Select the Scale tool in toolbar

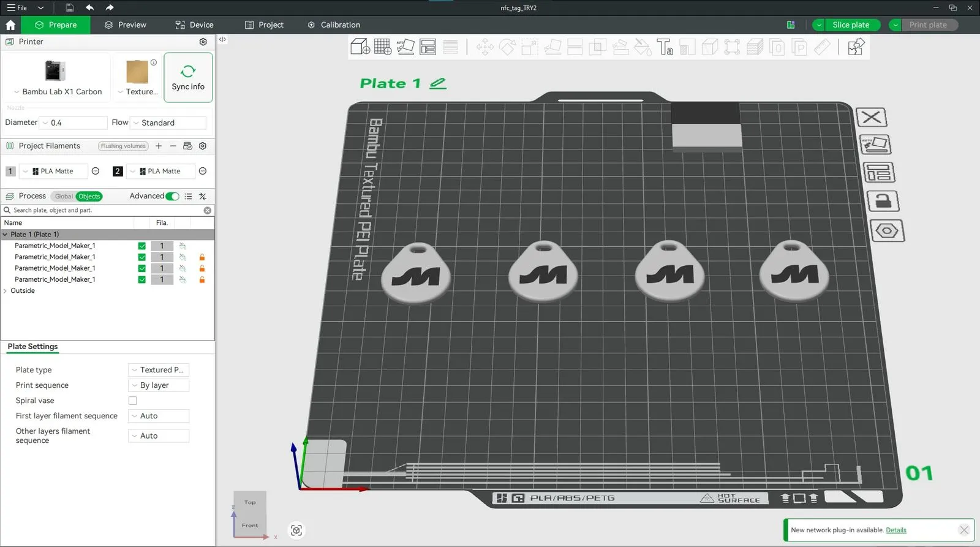pyautogui.click(x=530, y=47)
